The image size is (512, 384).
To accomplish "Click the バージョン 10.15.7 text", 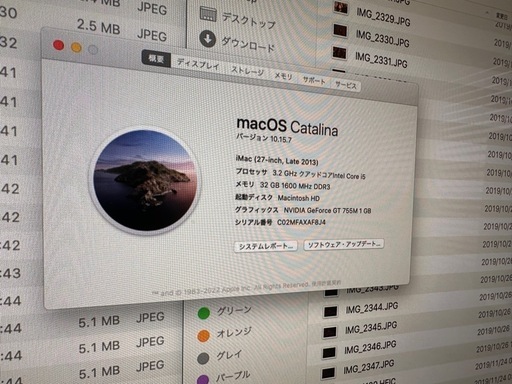I will pyautogui.click(x=264, y=138).
